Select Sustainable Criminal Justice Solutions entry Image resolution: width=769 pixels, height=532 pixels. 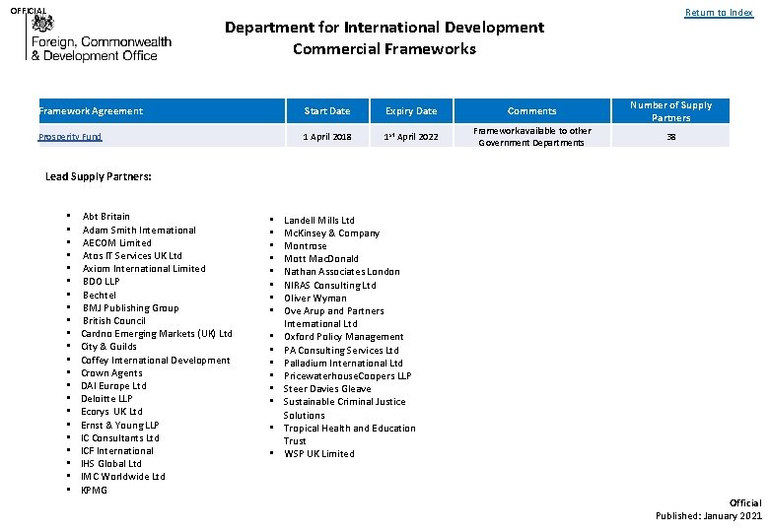[x=344, y=408]
